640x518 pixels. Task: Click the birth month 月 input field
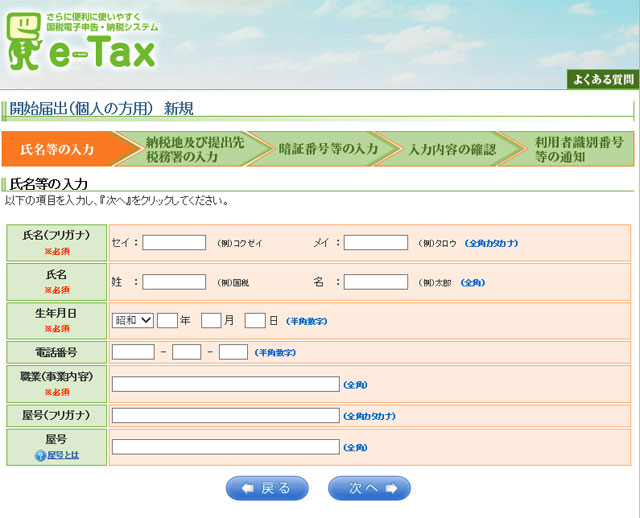click(210, 321)
